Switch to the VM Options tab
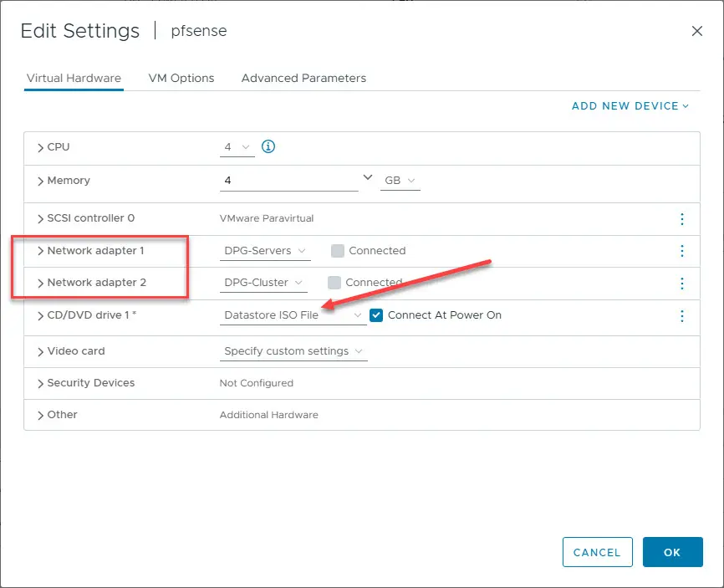 point(181,78)
